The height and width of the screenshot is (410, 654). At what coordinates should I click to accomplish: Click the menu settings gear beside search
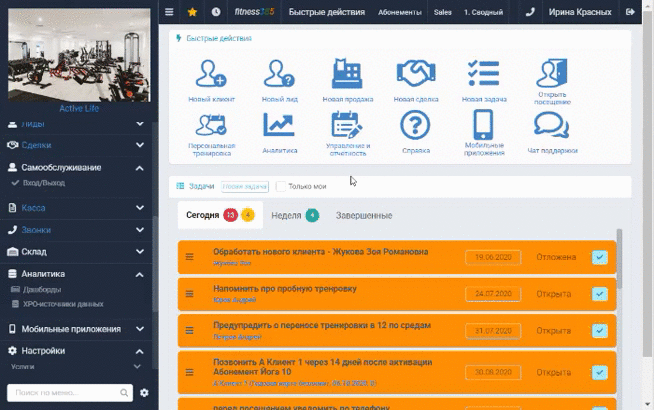pyautogui.click(x=144, y=392)
